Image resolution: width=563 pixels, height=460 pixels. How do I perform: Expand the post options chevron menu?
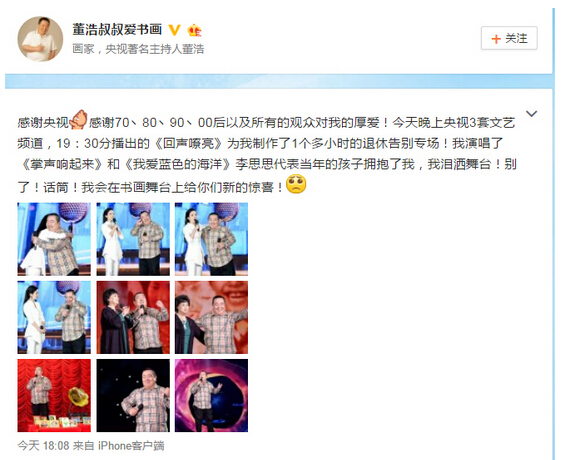click(x=531, y=114)
